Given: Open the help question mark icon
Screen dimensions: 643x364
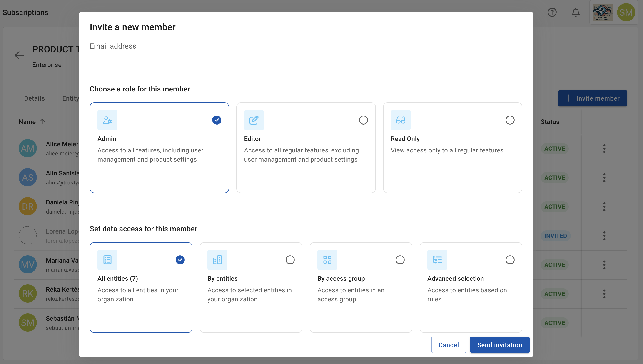Looking at the screenshot, I should [552, 12].
